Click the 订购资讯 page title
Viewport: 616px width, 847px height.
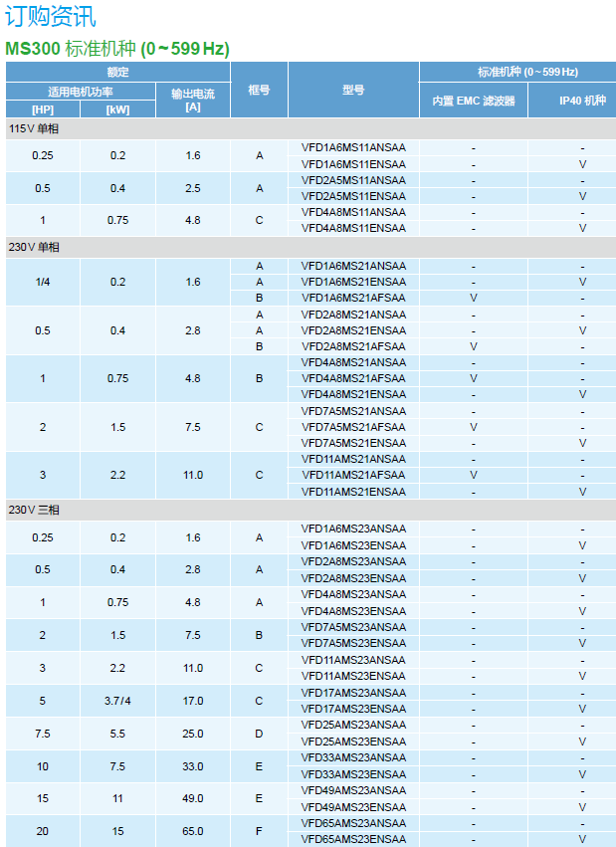tap(51, 17)
